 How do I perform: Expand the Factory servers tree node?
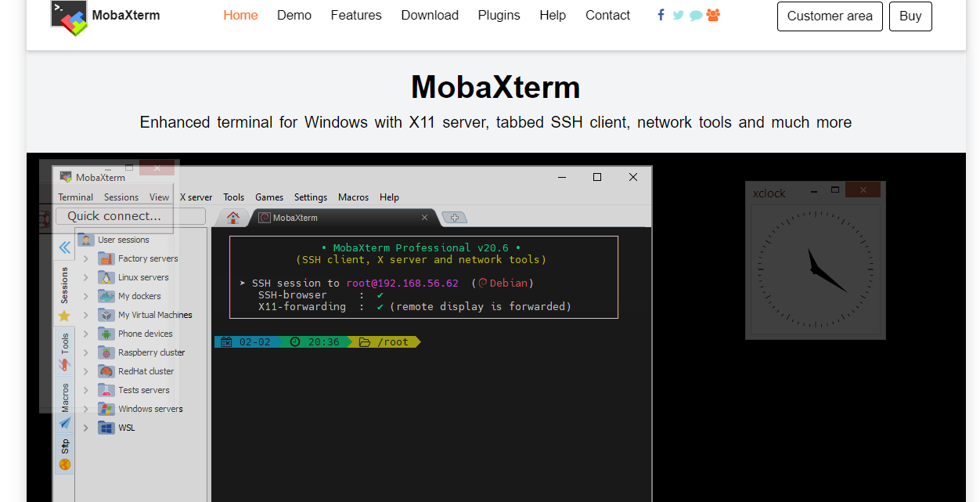[x=85, y=258]
